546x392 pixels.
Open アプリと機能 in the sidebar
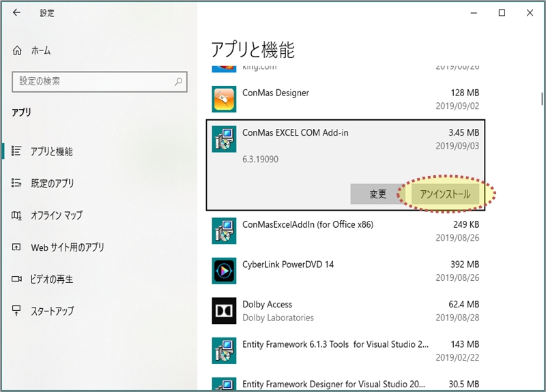coord(51,151)
